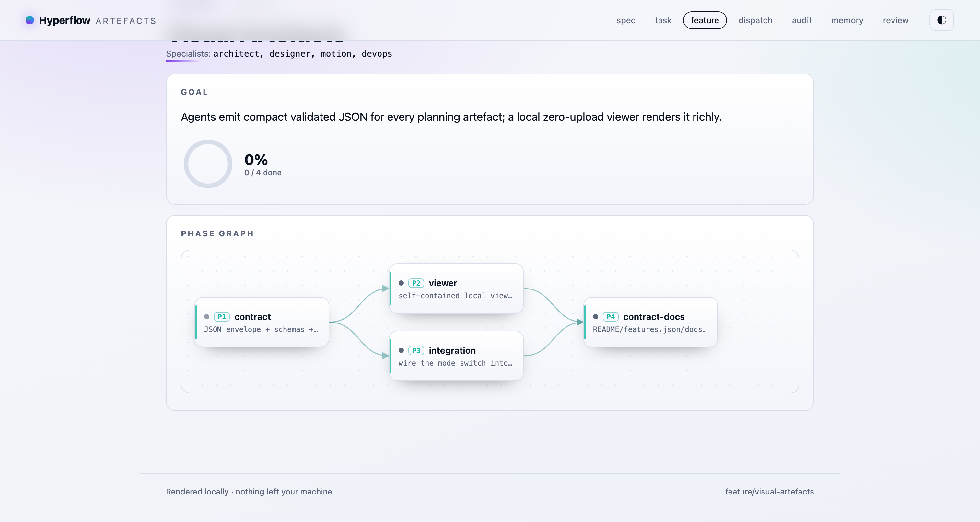980x522 pixels.
Task: Click the Hyperflow brand name
Action: pos(65,20)
